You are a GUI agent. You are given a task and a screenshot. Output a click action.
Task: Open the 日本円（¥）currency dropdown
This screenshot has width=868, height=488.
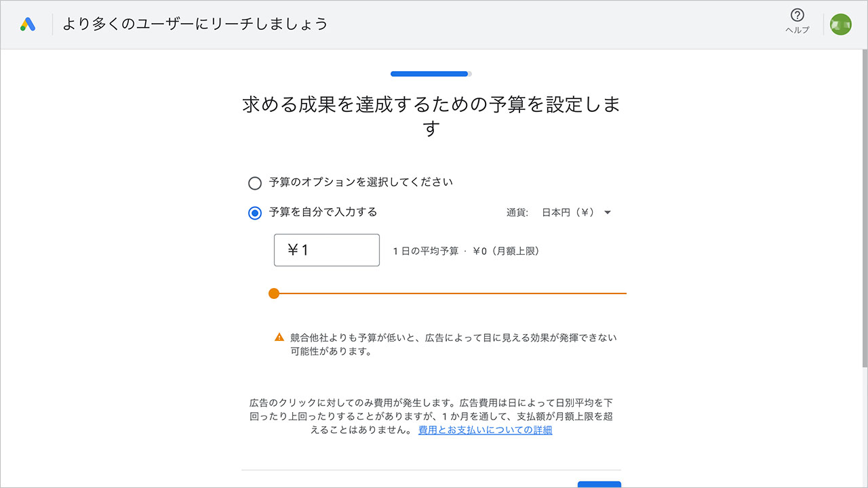572,212
